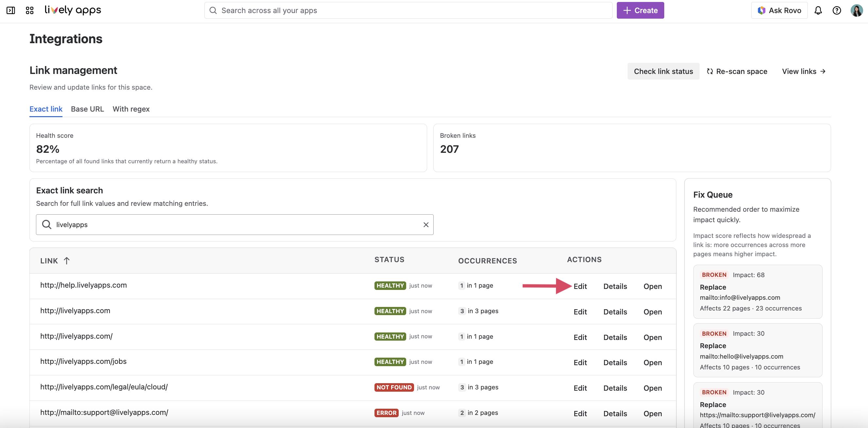Open help from the question mark icon
This screenshot has width=868, height=428.
click(x=837, y=10)
